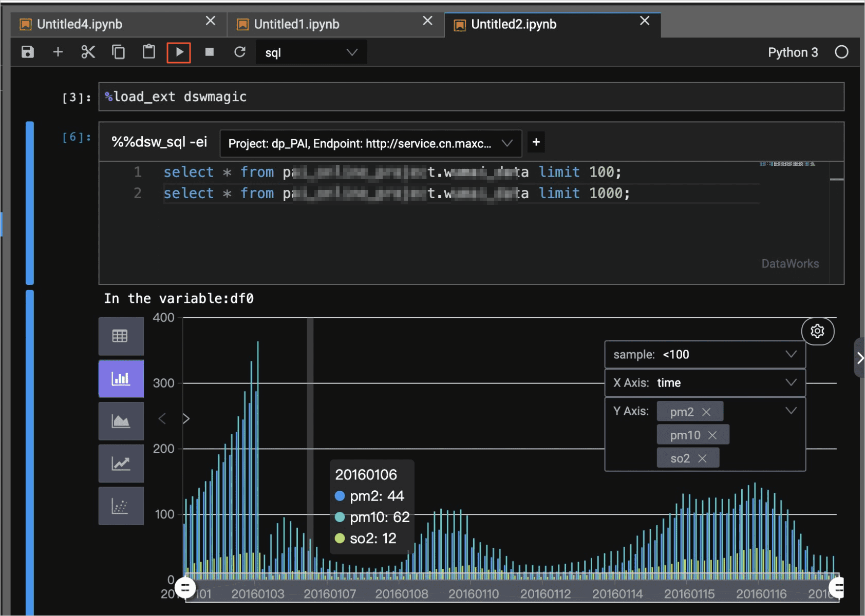Viewport: 865px width, 616px height.
Task: Insert a new cell with plus icon
Action: 58,52
